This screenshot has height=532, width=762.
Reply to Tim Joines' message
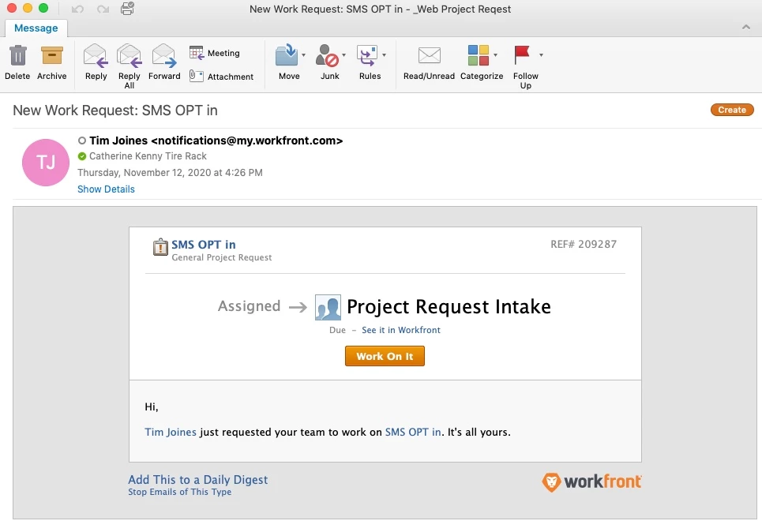pyautogui.click(x=96, y=55)
